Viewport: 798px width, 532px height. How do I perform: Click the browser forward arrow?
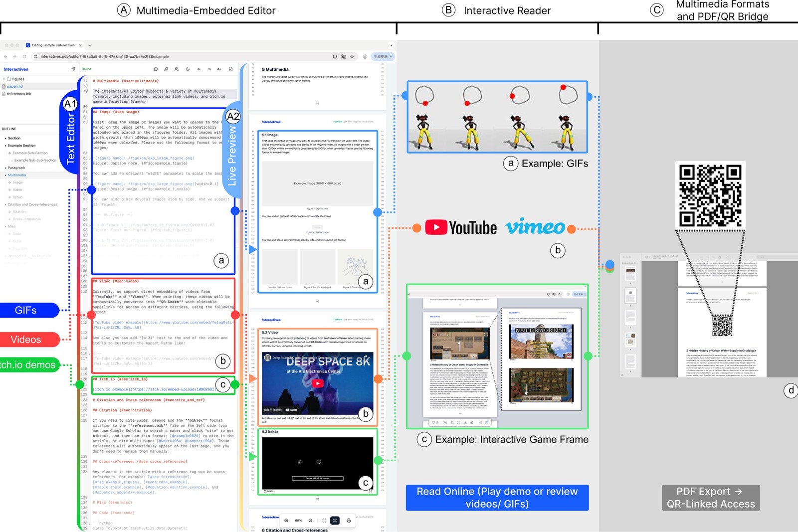(15, 56)
